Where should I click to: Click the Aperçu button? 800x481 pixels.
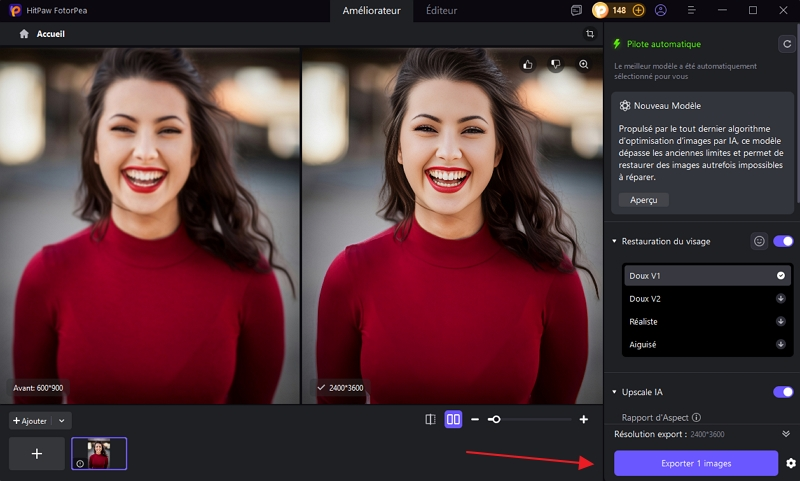[x=644, y=200]
